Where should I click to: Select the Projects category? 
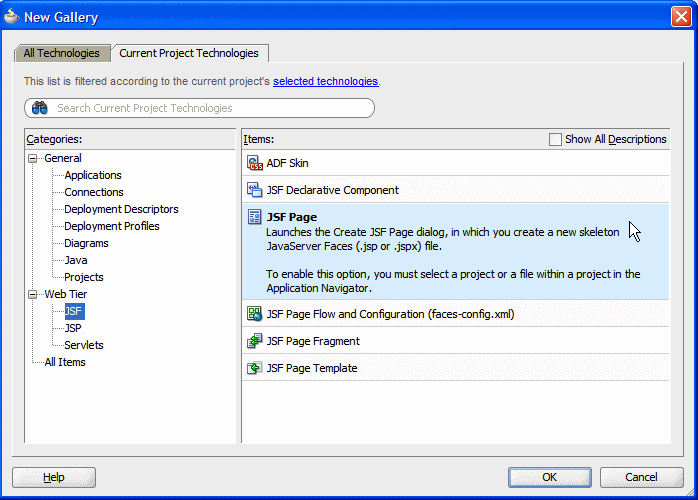(84, 277)
